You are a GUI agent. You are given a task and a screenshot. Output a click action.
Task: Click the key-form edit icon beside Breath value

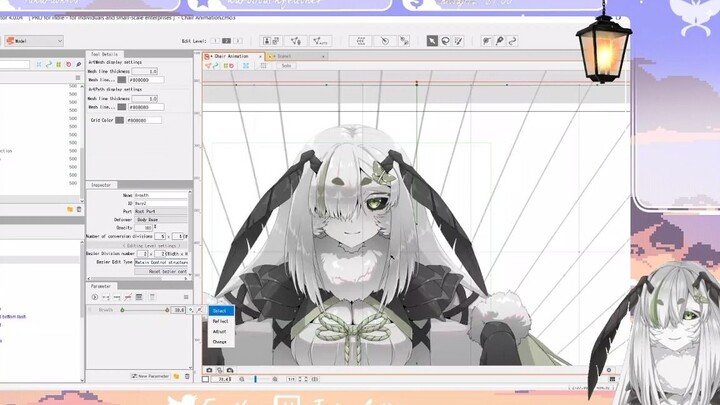pyautogui.click(x=191, y=310)
